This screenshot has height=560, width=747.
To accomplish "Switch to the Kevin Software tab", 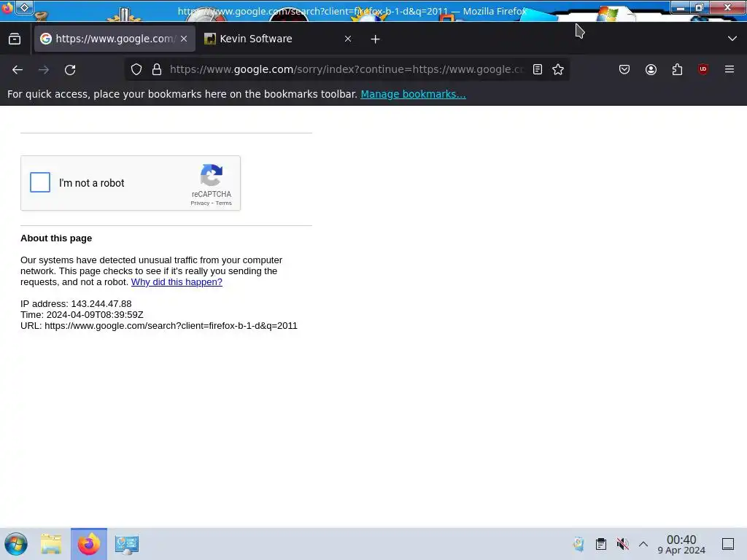I will 279,39.
